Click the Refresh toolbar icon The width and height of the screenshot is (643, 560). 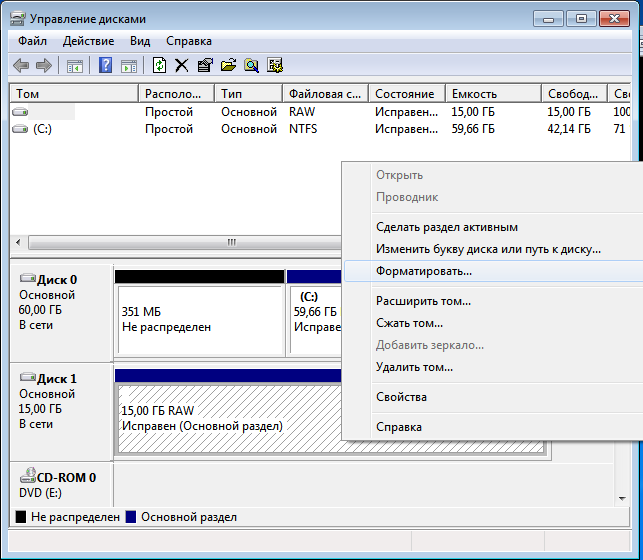coord(159,65)
